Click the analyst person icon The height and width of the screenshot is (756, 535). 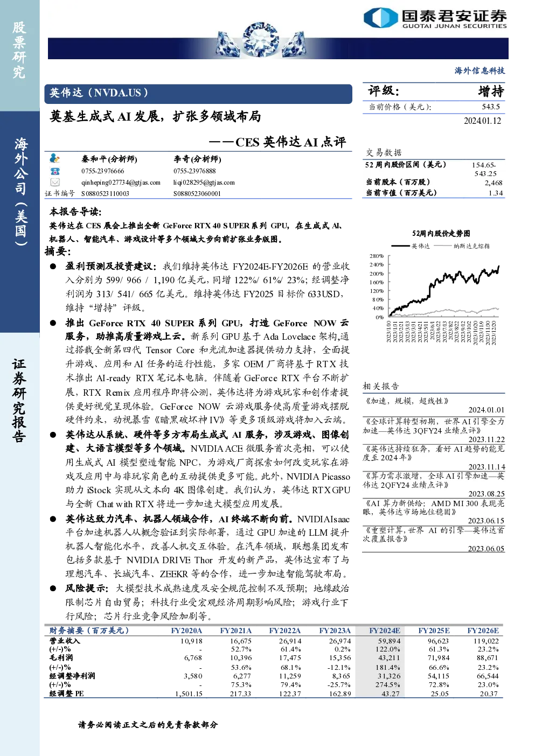(54, 158)
